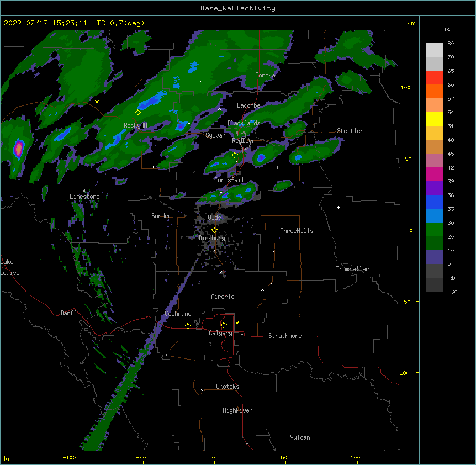Click the Ponoka city label
The width and height of the screenshot is (476, 465).
pyautogui.click(x=265, y=75)
